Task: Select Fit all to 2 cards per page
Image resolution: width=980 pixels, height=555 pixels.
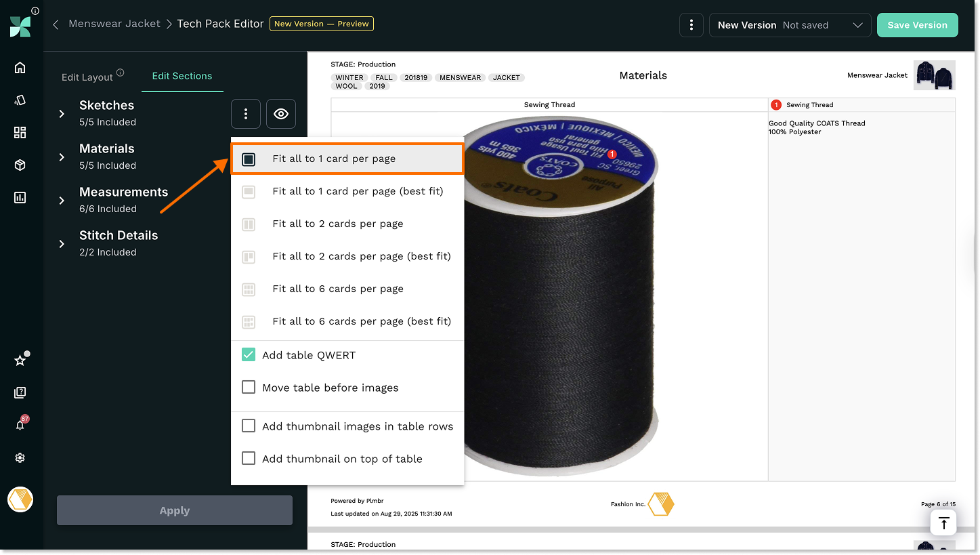Action: 337,224
